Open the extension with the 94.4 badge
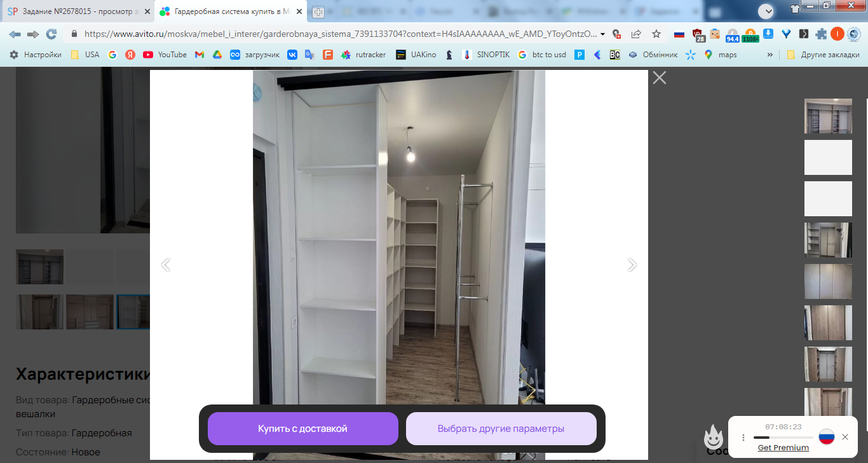868x463 pixels. coord(732,36)
